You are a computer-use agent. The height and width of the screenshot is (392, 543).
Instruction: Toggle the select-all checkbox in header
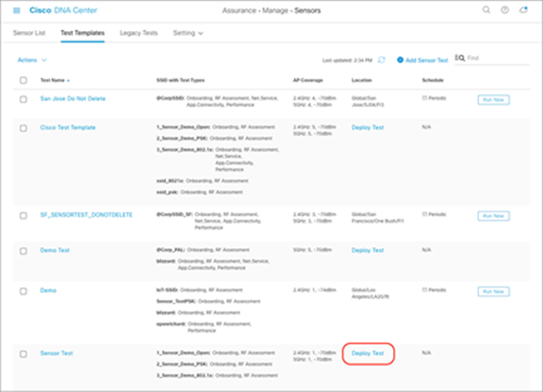pyautogui.click(x=23, y=80)
